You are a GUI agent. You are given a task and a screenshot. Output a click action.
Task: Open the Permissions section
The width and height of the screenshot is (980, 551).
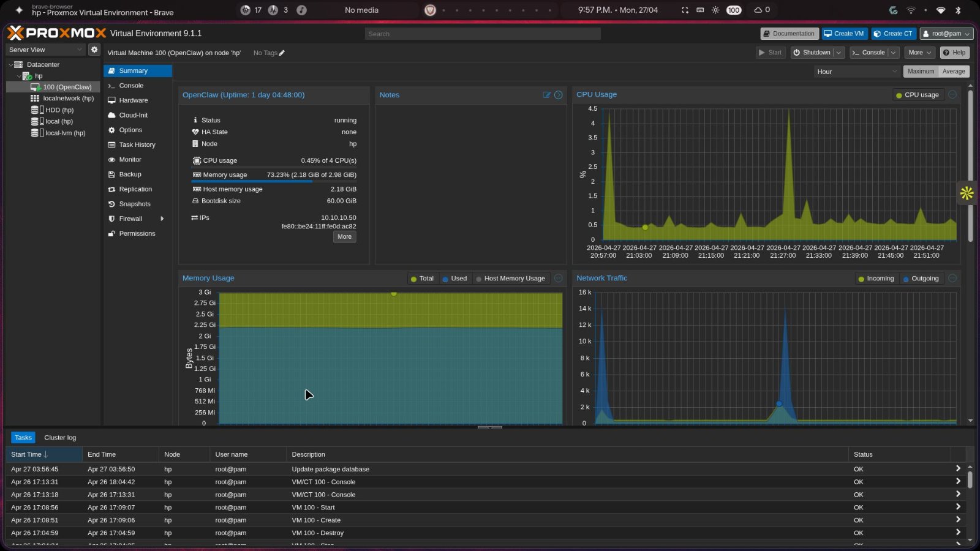138,234
